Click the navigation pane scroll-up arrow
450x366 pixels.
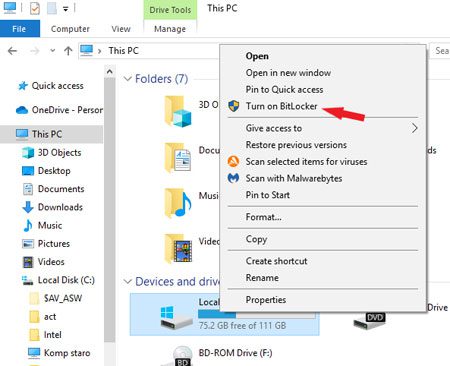109,71
